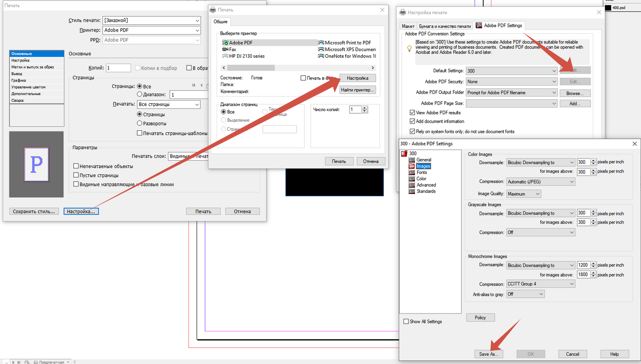The image size is (641, 364).
Task: Select Управление цветом category
Action: tap(37, 87)
